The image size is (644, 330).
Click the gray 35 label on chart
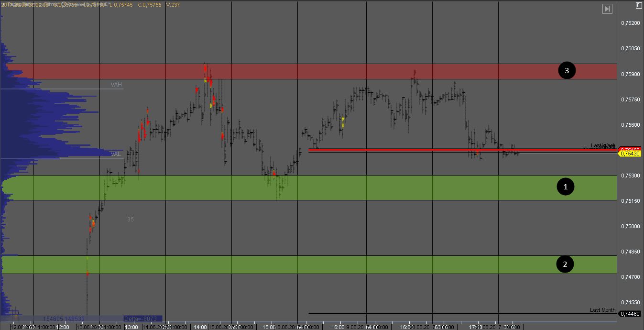click(131, 220)
